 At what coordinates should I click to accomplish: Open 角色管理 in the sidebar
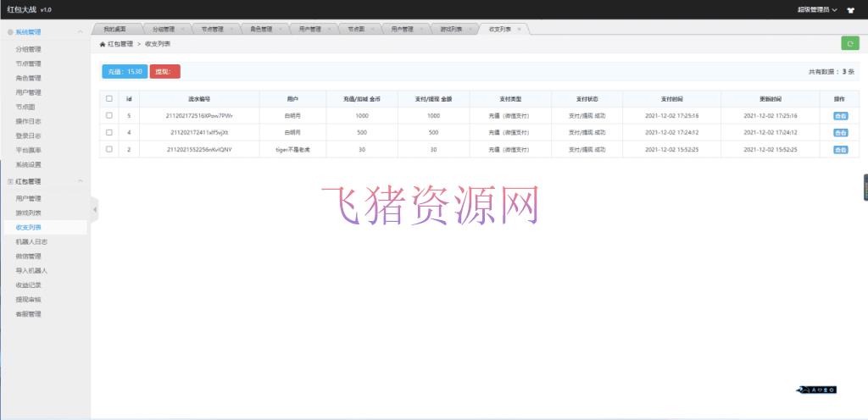[28, 79]
